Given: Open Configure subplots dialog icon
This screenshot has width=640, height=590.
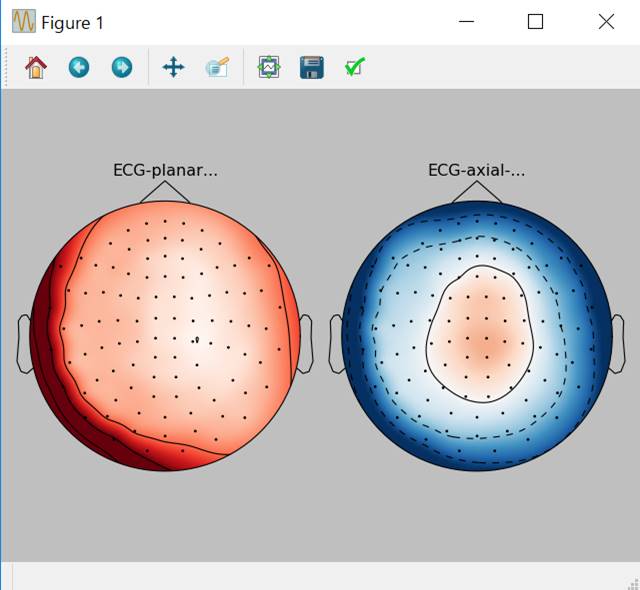Looking at the screenshot, I should click(x=268, y=68).
